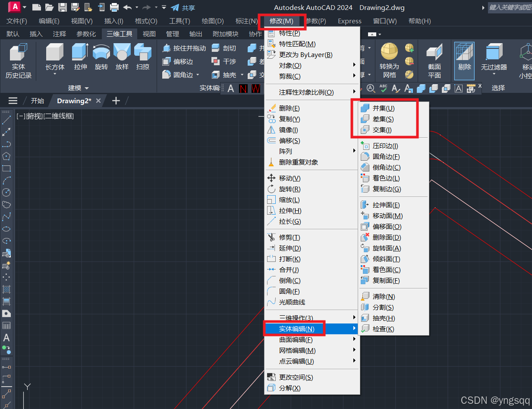The height and width of the screenshot is (409, 532).
Task: Expand the Box (长方体) dropdown arrow
Action: 55,74
